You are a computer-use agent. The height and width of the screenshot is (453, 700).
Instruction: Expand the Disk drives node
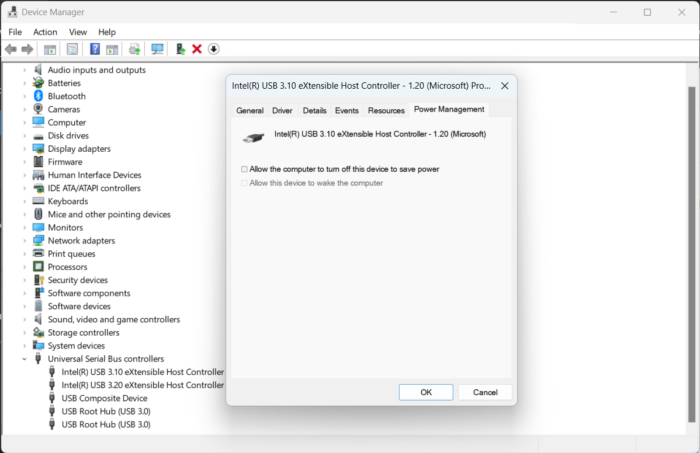coord(25,135)
